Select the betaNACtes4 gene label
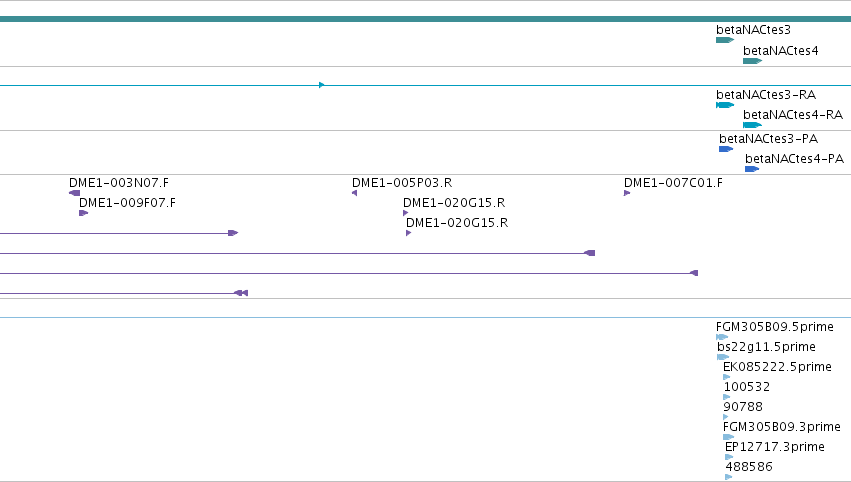Screen dimensions: 851x482 click(x=780, y=50)
